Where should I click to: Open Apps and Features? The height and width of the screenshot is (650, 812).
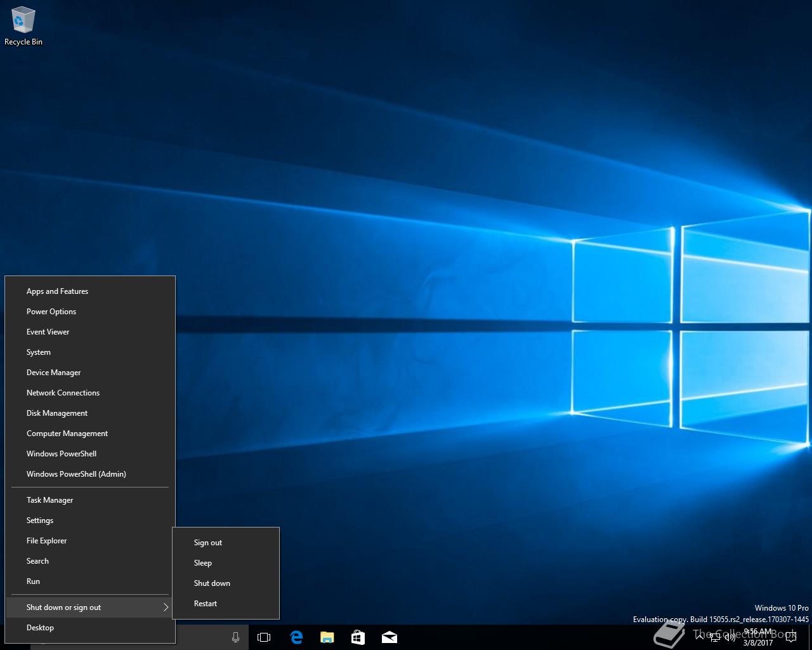coord(90,291)
